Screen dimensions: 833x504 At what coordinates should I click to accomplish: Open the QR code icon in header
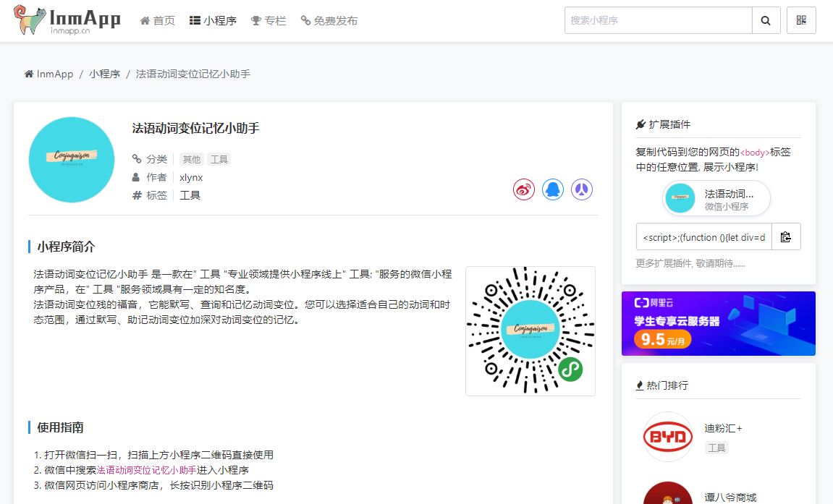pos(801,20)
